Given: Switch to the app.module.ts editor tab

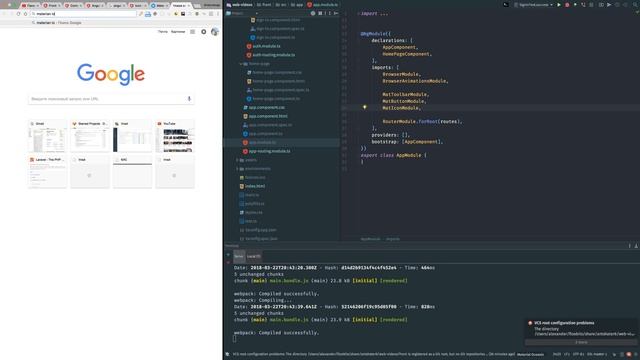Looking at the screenshot, I should 322,4.
